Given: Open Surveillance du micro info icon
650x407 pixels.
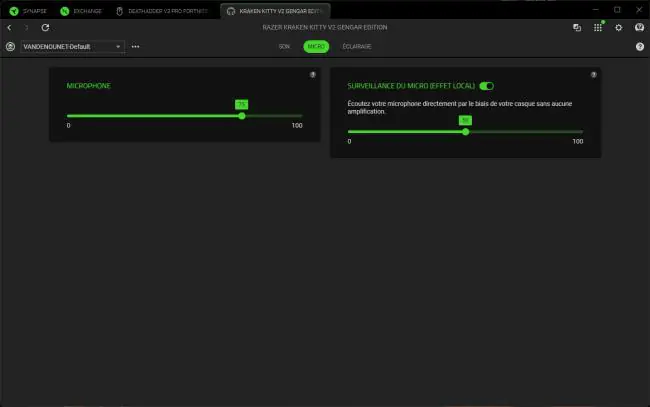Looking at the screenshot, I should pyautogui.click(x=594, y=75).
